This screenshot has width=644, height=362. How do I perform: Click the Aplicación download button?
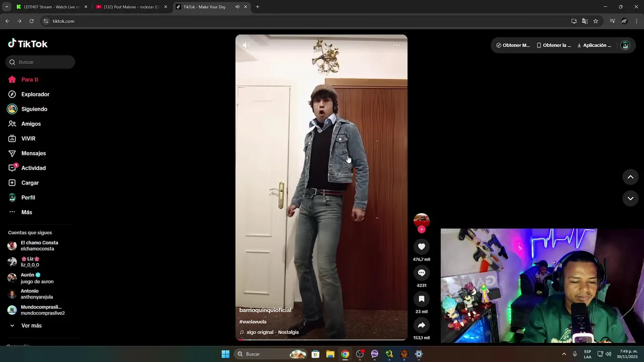pos(594,45)
